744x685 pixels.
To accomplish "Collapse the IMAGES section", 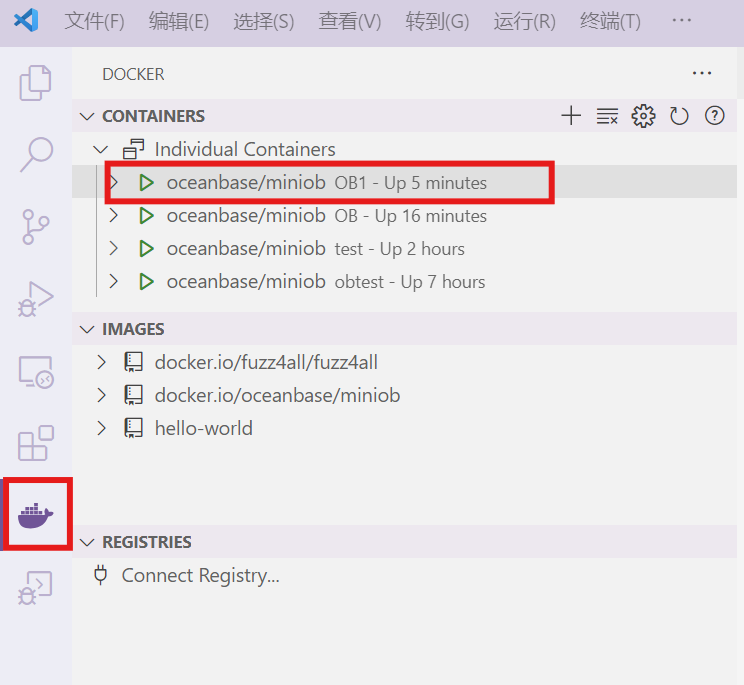I will (x=87, y=329).
